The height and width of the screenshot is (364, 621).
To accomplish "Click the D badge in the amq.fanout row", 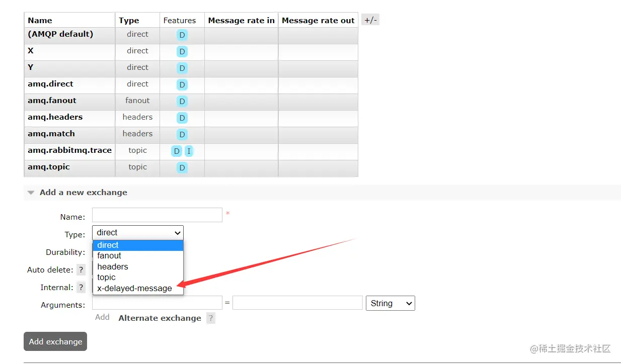I will 182,101.
